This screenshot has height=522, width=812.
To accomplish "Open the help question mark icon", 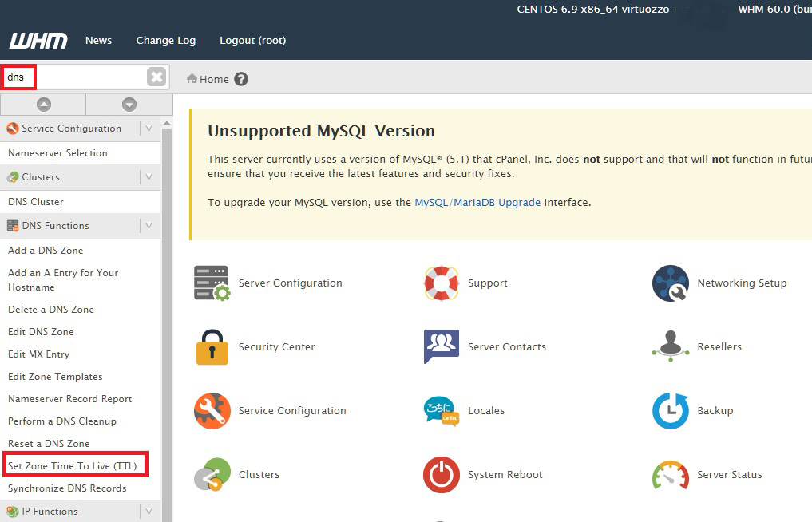I will coord(241,79).
